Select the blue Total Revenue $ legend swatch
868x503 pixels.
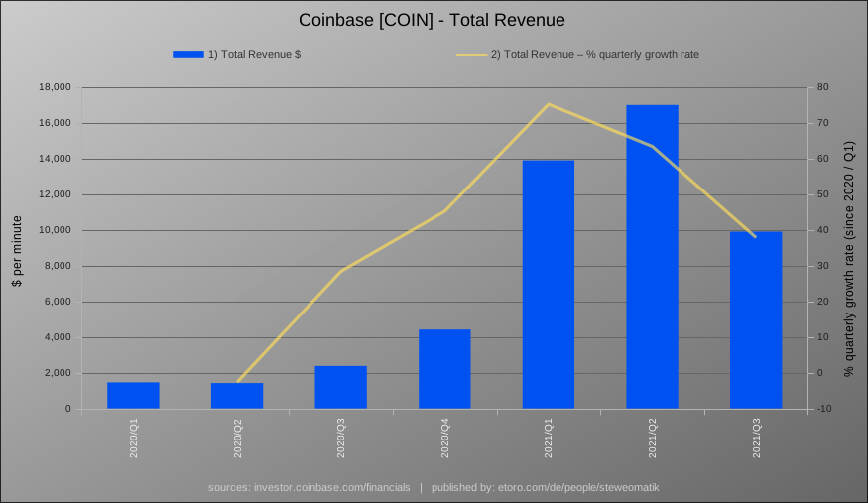[188, 55]
